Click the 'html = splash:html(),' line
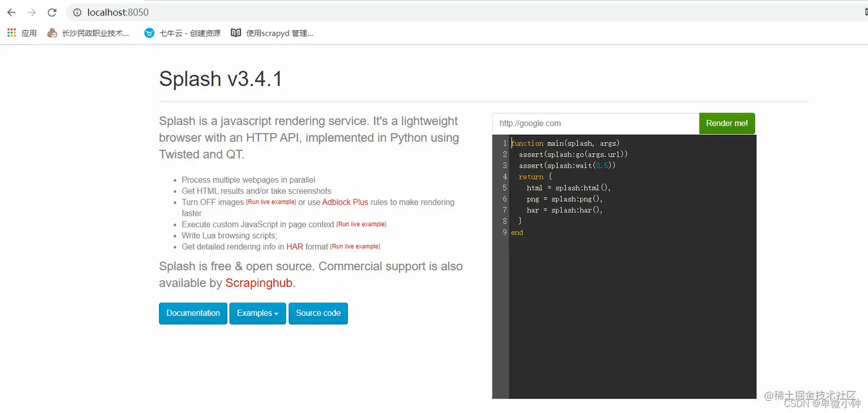Viewport: 868px width, 413px height. (569, 188)
